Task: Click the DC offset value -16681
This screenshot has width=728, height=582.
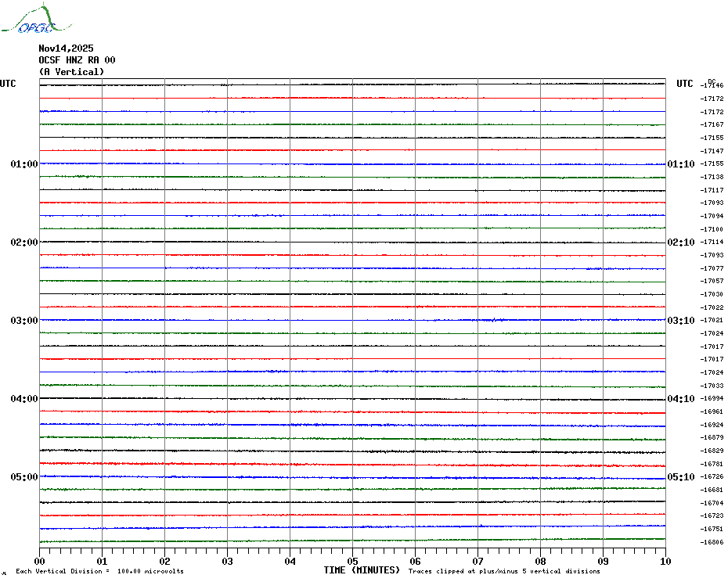Action: [712, 490]
